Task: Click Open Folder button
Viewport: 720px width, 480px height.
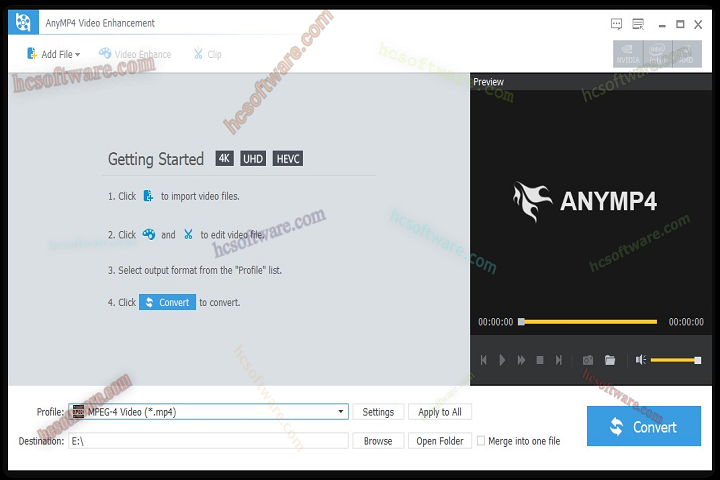Action: [x=439, y=441]
